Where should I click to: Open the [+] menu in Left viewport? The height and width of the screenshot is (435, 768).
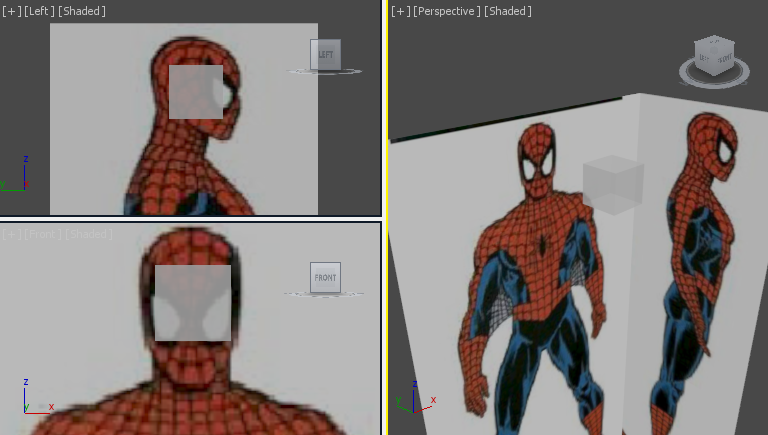(x=11, y=11)
